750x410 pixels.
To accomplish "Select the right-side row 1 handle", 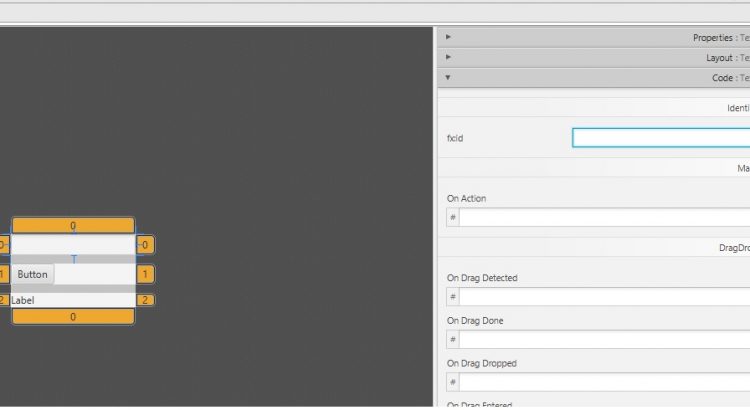I will coord(146,274).
